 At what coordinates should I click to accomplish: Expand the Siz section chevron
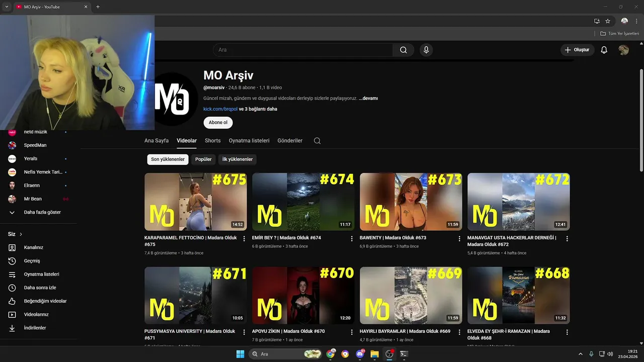coord(21,234)
